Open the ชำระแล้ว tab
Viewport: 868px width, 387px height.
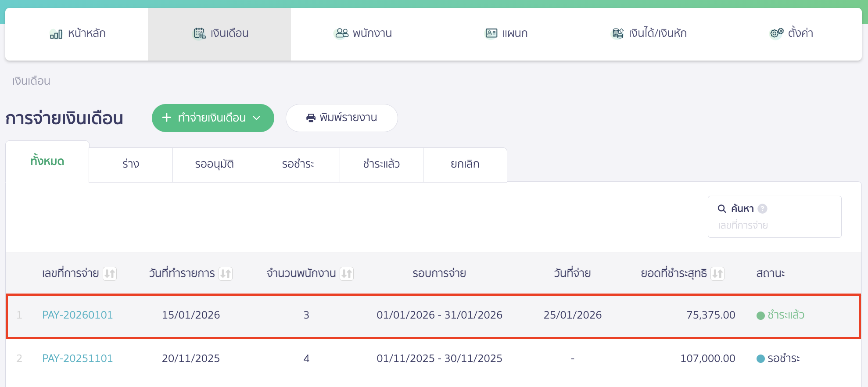(381, 165)
